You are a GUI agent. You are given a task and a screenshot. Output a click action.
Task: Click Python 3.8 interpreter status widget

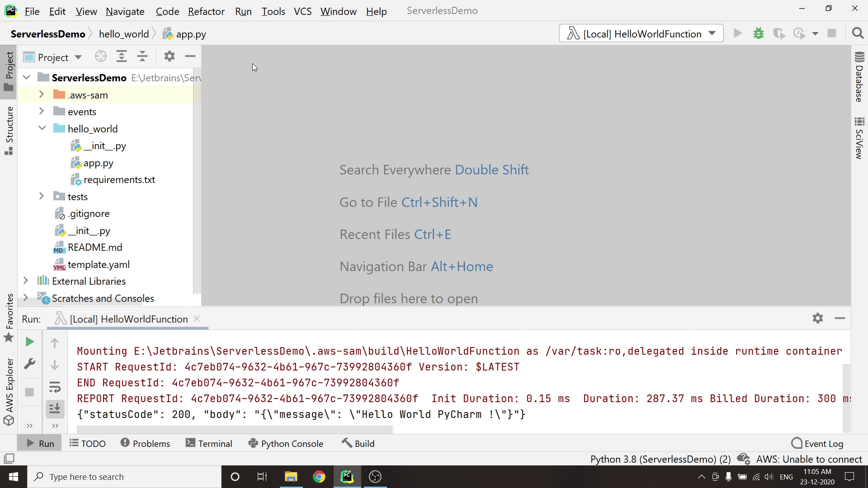click(660, 459)
